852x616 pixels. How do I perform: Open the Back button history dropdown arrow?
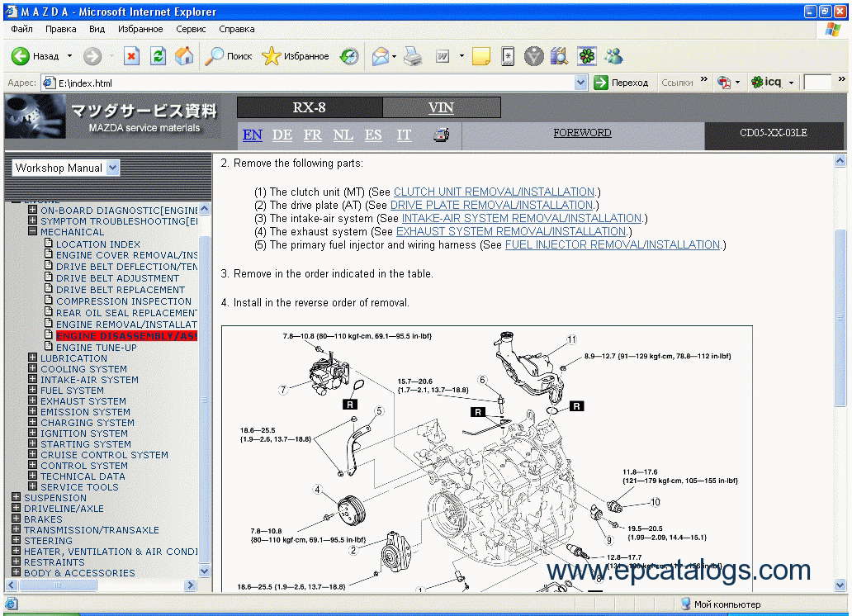tap(69, 56)
